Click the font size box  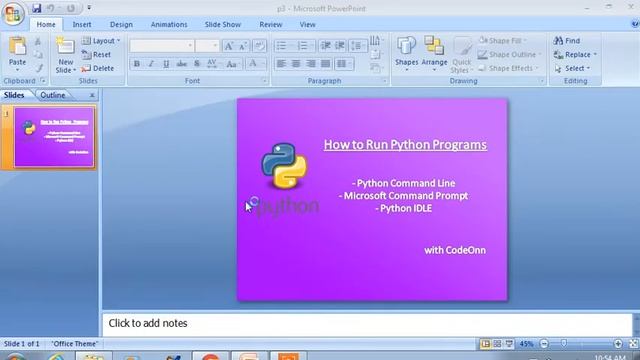coord(207,46)
